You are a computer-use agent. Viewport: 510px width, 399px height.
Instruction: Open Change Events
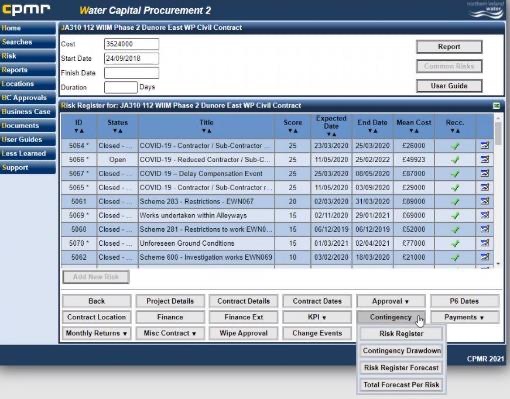(x=317, y=333)
